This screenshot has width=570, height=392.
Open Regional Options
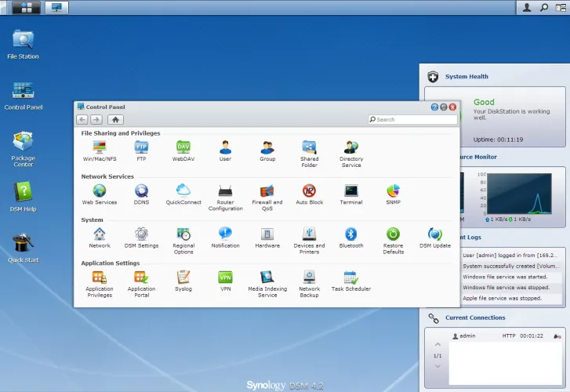(183, 241)
